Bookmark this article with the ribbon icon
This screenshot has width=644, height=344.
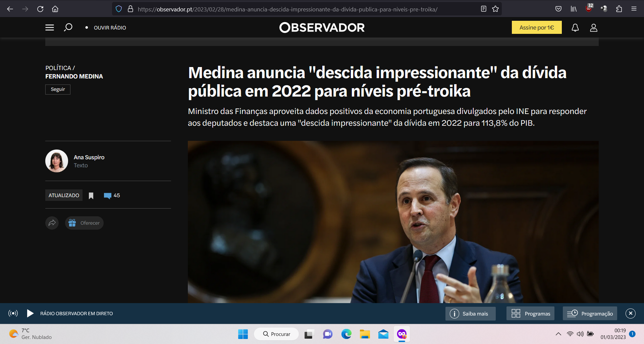pyautogui.click(x=91, y=196)
